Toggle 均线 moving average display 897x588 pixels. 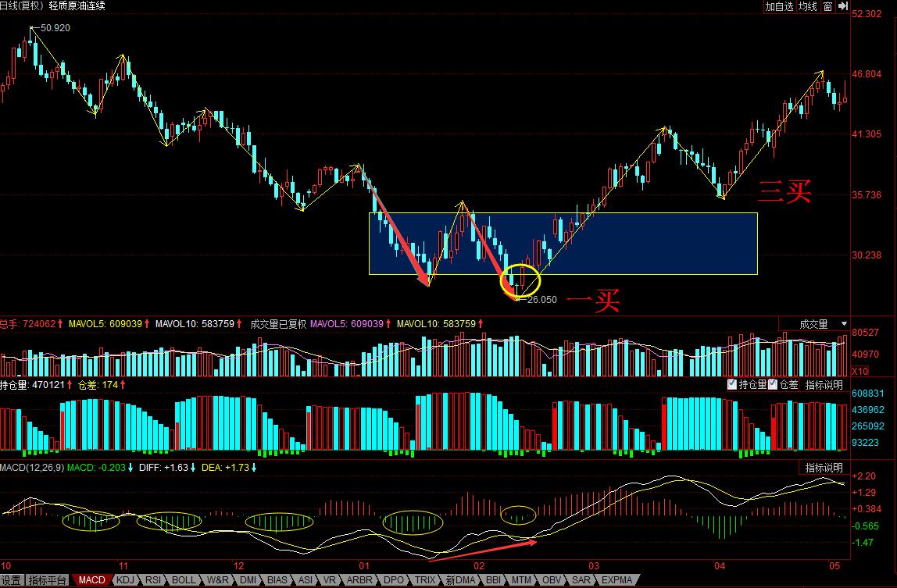pyautogui.click(x=807, y=6)
